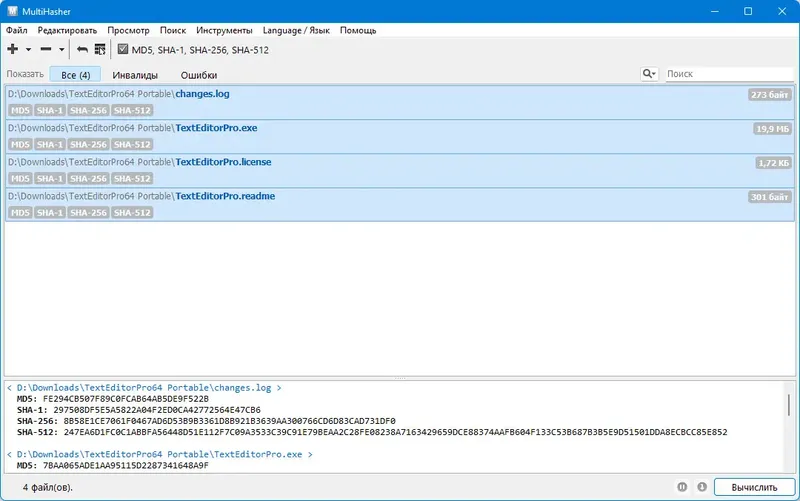Click the Вычислить button
Image resolution: width=800 pixels, height=501 pixels.
pos(754,487)
